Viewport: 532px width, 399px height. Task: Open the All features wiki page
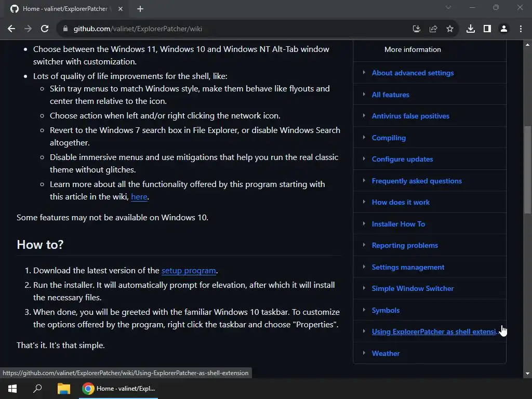391,95
